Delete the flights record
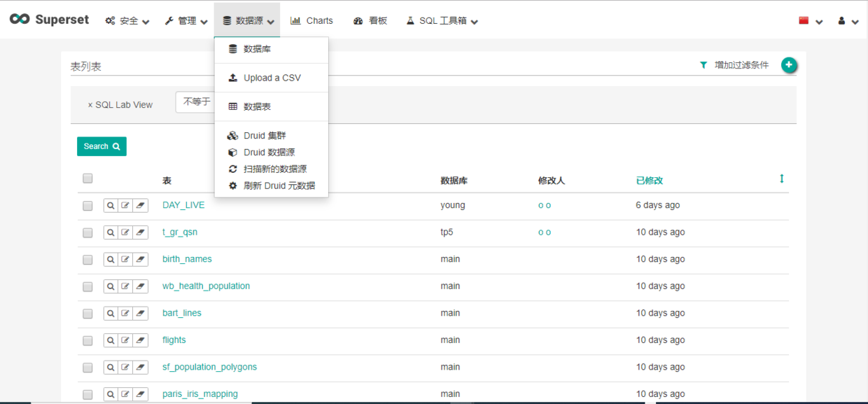Image resolution: width=868 pixels, height=404 pixels. click(141, 340)
